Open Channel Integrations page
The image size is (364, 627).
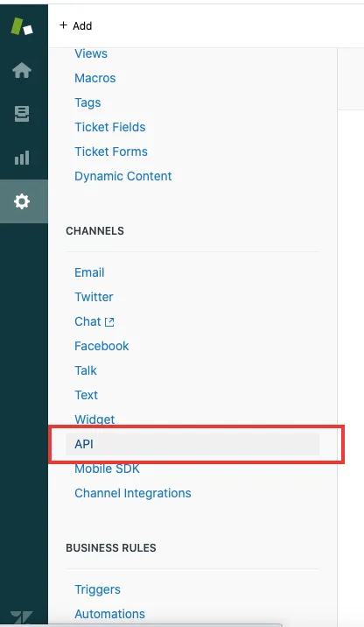[x=133, y=493]
